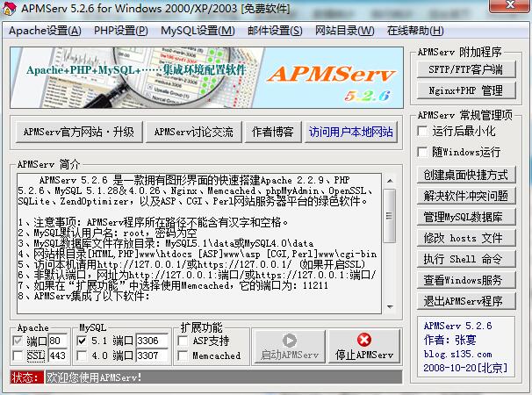
Task: Close the APMServ window
Action: [x=509, y=5]
